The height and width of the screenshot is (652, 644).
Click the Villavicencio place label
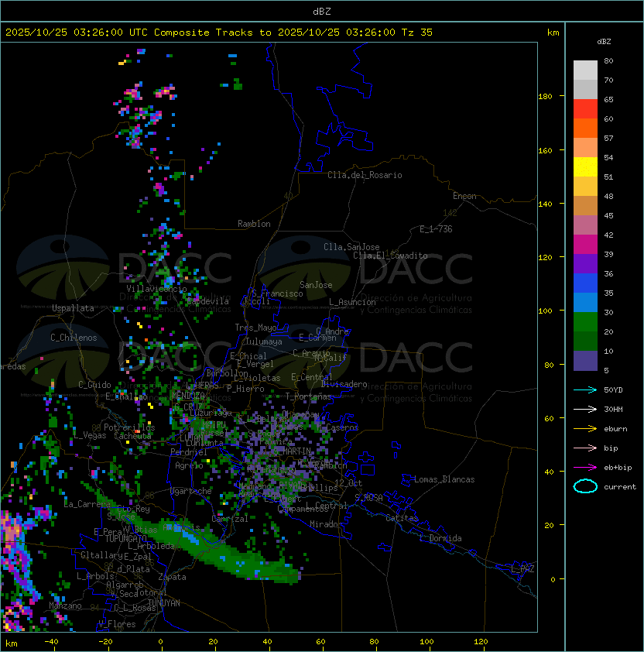click(x=156, y=289)
